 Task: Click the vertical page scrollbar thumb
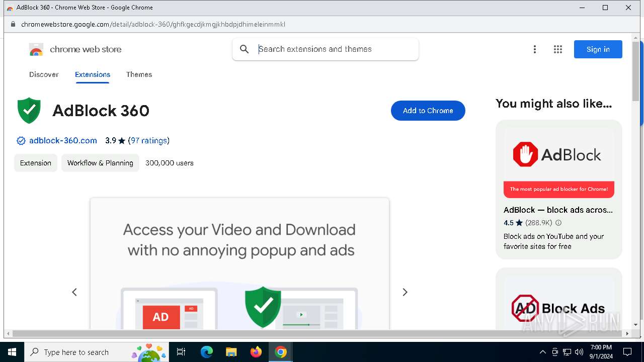coord(635,71)
